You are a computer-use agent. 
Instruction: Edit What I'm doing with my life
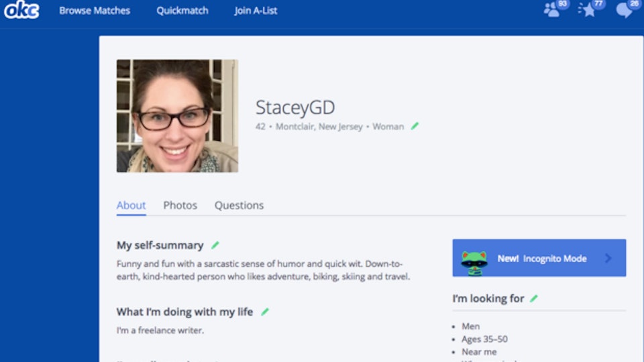coord(265,312)
